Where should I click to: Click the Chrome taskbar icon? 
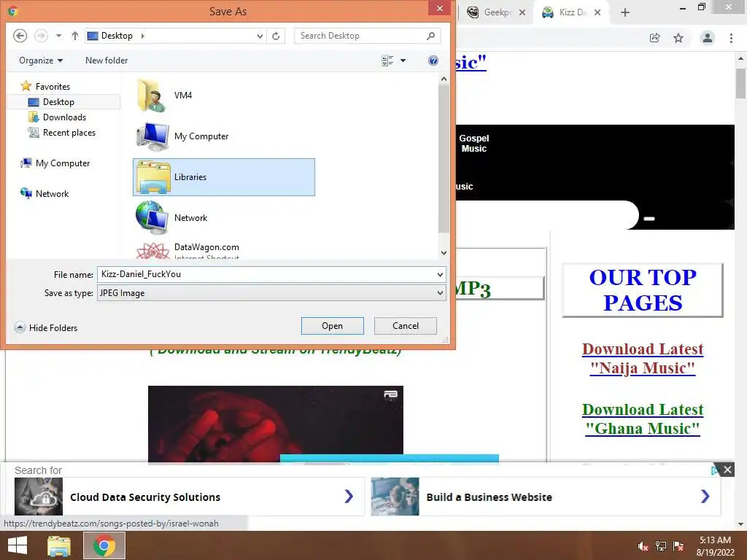(x=104, y=545)
